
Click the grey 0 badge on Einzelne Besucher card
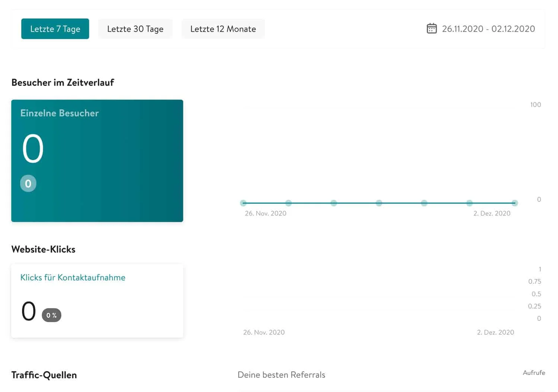pyautogui.click(x=28, y=183)
